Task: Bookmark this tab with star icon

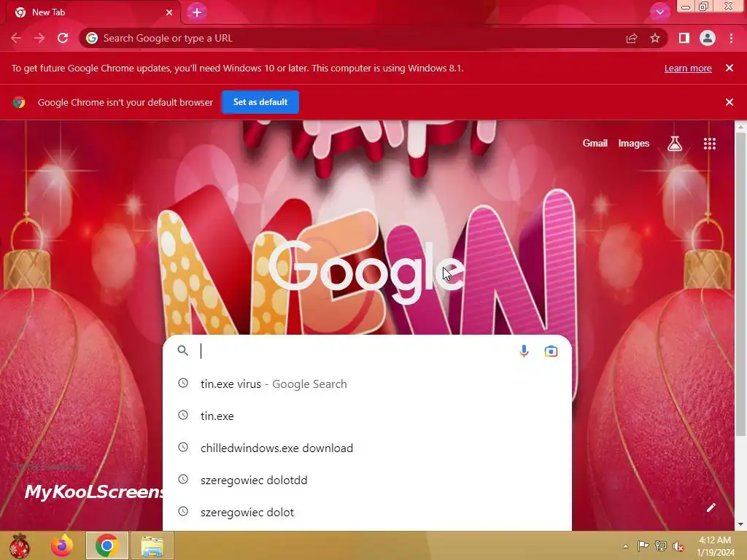Action: 655,38
